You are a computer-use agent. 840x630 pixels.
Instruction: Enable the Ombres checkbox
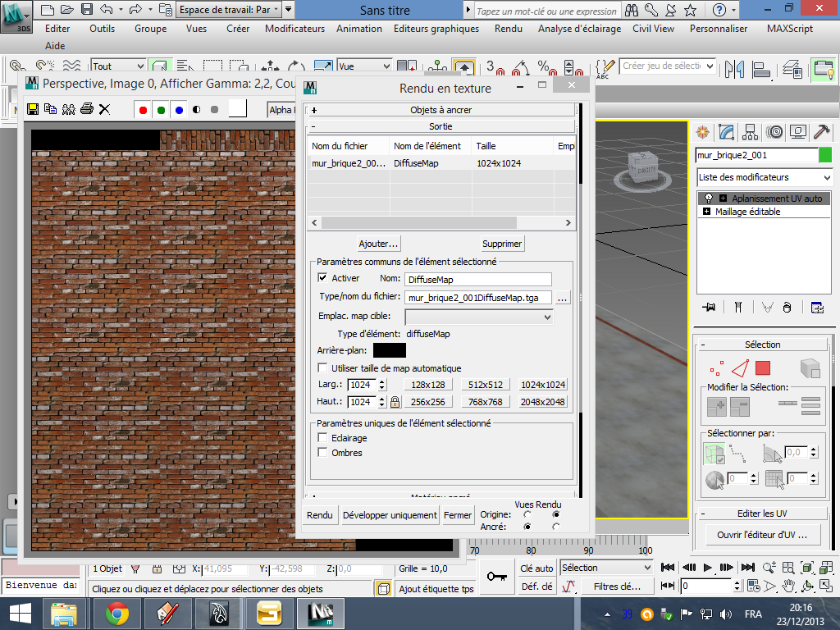pyautogui.click(x=322, y=453)
